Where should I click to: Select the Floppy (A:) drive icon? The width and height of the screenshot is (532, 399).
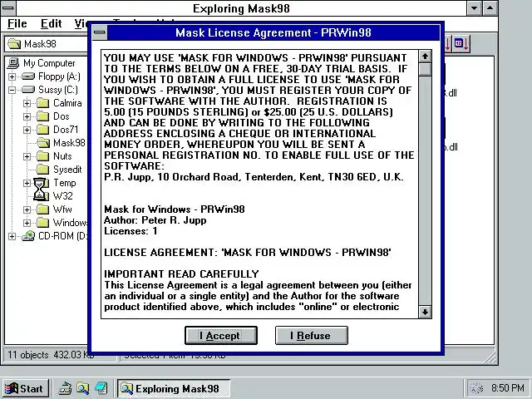point(27,76)
